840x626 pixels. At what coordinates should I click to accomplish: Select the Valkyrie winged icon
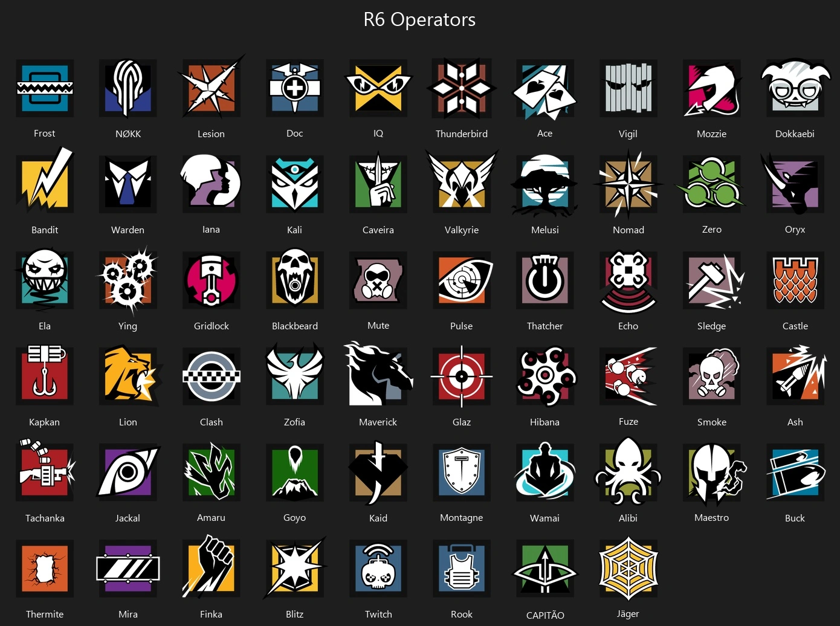click(x=462, y=182)
